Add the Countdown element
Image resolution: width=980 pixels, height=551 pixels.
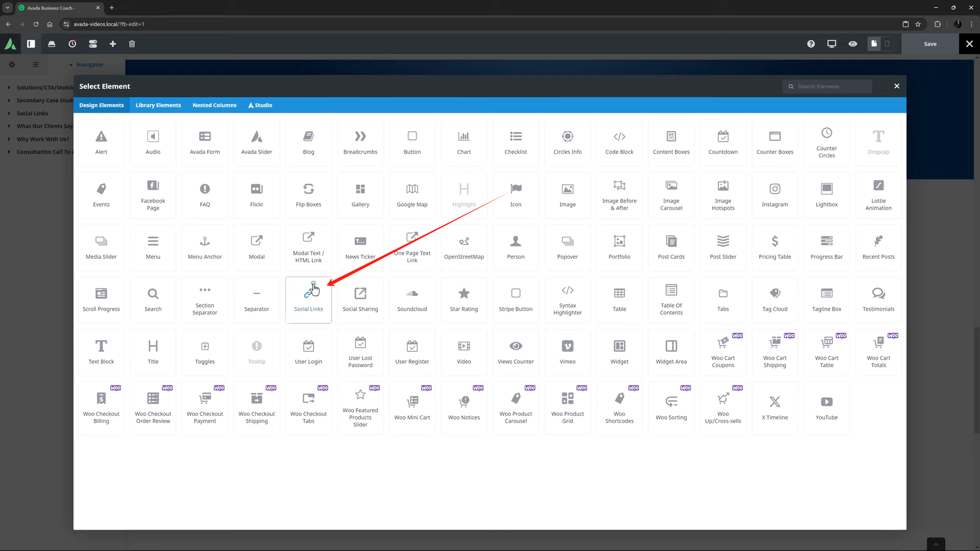coord(723,142)
